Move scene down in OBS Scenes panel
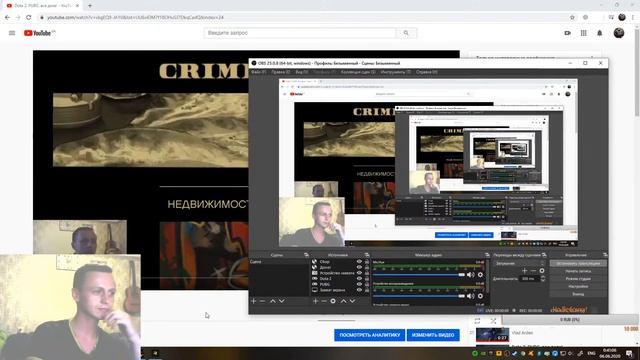 [282, 301]
